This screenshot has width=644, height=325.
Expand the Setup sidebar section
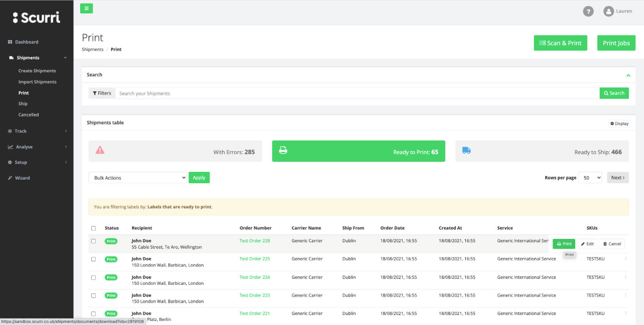pos(66,162)
